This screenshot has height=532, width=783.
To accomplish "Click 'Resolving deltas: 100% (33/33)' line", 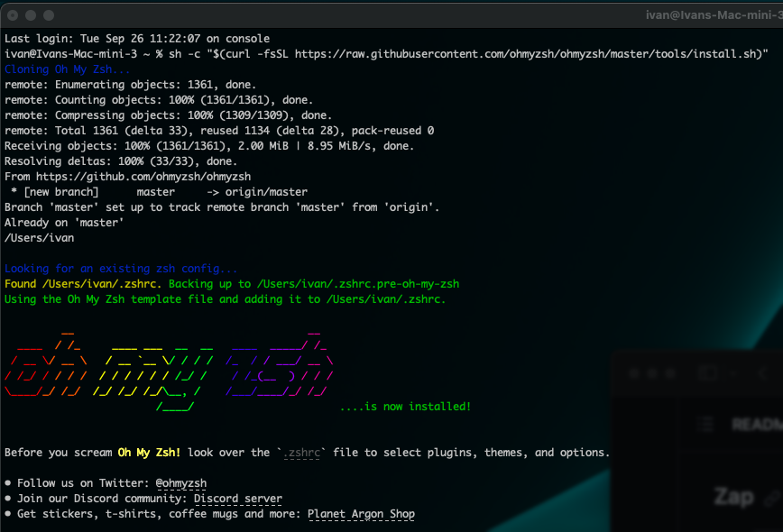I will pyautogui.click(x=121, y=161).
